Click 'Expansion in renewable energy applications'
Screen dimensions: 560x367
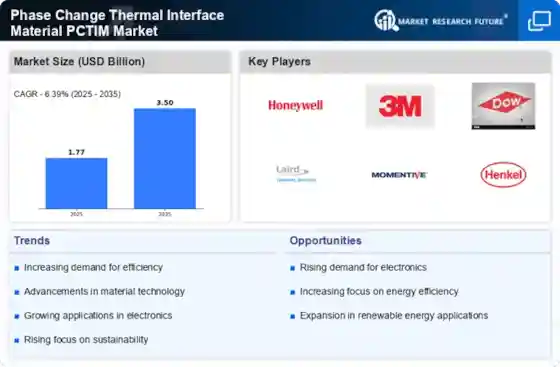tap(394, 316)
